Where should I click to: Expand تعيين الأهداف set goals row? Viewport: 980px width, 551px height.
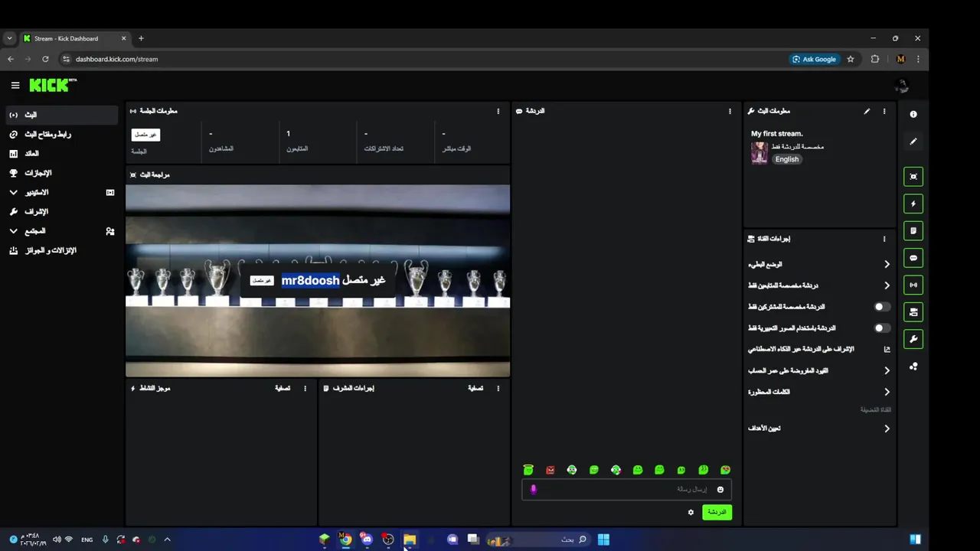point(819,429)
